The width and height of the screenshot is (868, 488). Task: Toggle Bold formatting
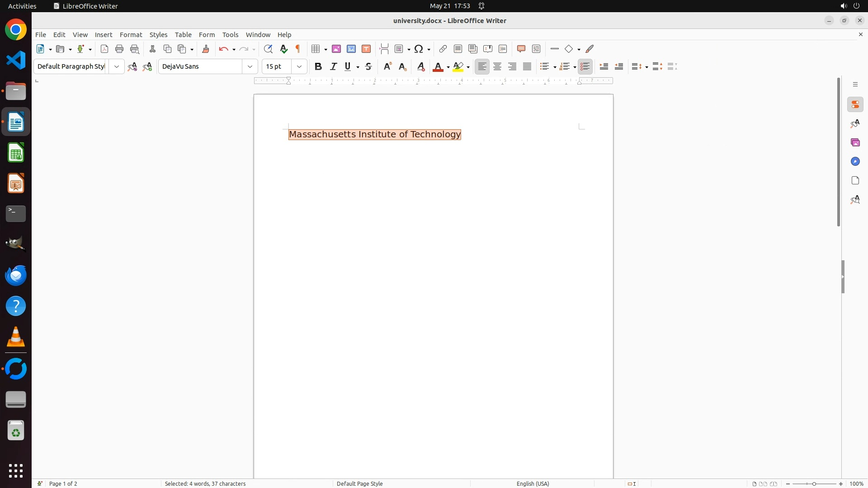(318, 66)
